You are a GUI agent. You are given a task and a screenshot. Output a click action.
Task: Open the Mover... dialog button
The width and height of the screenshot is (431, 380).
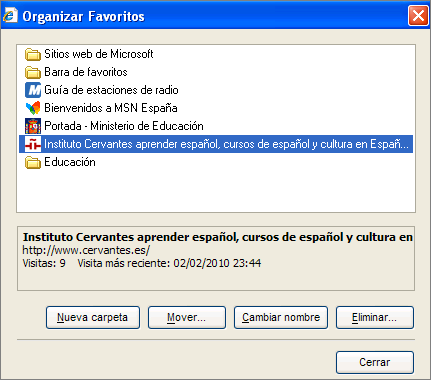coord(187,317)
